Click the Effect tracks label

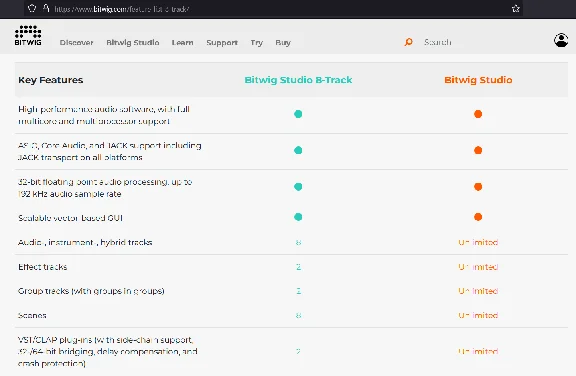[x=43, y=267]
